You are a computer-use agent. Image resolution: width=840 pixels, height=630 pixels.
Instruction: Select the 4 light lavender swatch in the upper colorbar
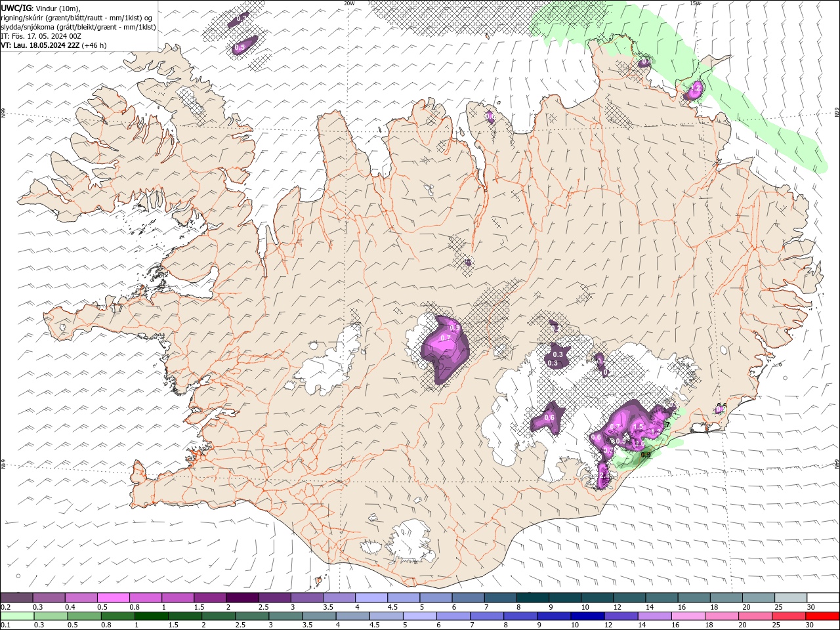pyautogui.click(x=371, y=598)
